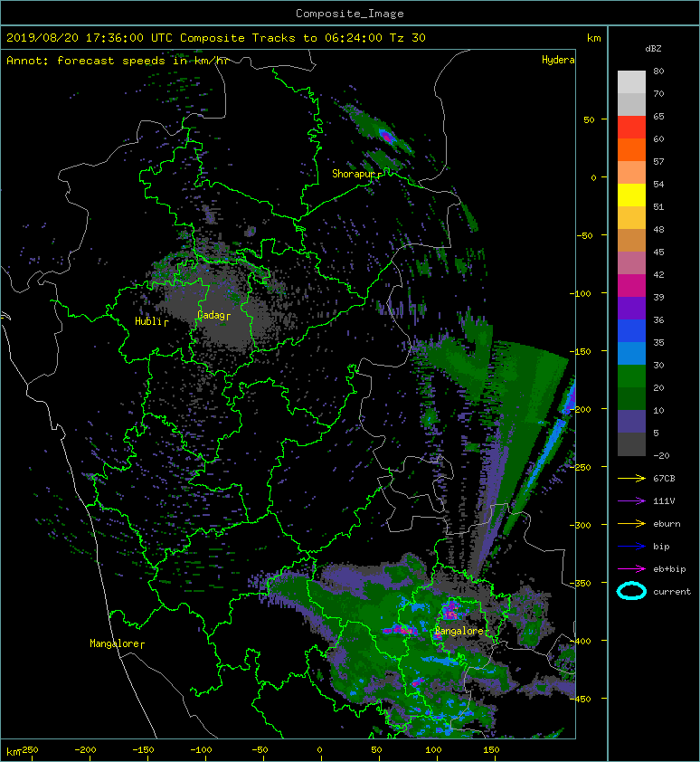The height and width of the screenshot is (762, 700).
Task: Click the 111V legend label
Action: (664, 501)
